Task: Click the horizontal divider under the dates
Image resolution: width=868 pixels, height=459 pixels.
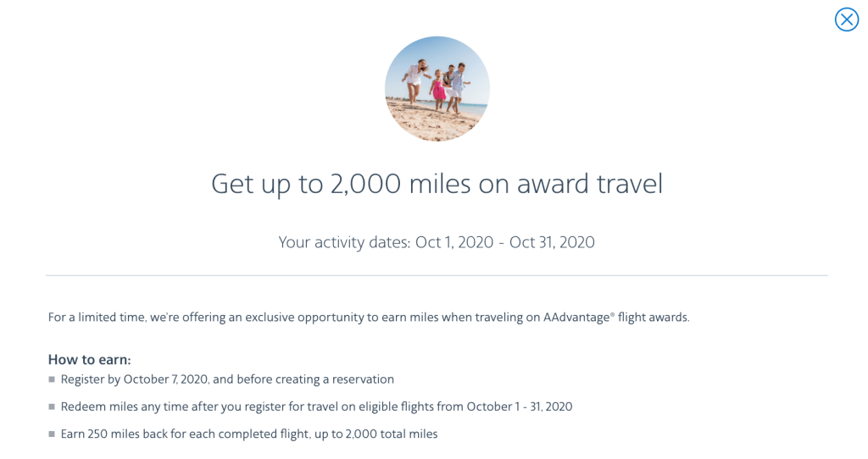Action: 437,275
